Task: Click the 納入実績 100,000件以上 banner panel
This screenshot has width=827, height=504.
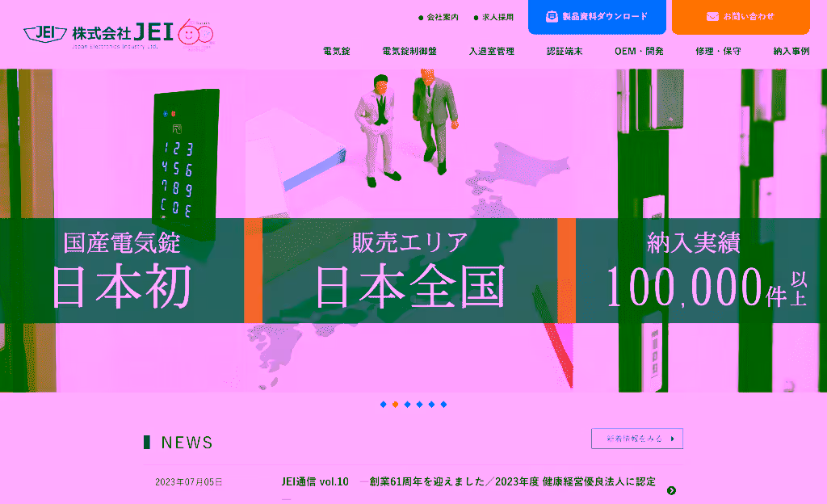Action: click(x=701, y=271)
